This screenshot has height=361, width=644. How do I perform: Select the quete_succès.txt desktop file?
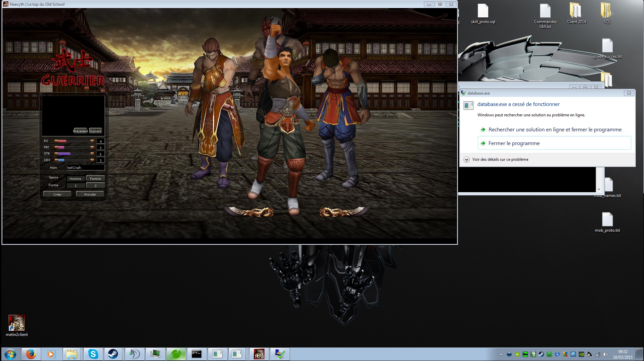(607, 48)
